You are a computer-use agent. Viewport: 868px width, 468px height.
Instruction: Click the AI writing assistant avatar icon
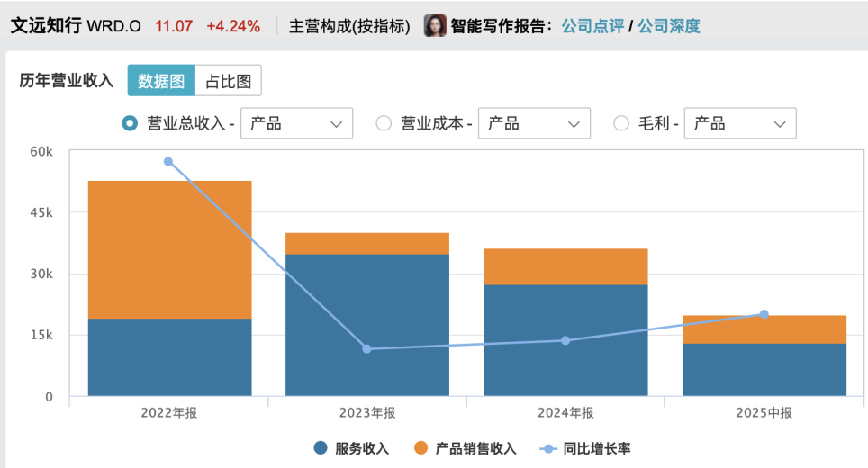point(435,26)
